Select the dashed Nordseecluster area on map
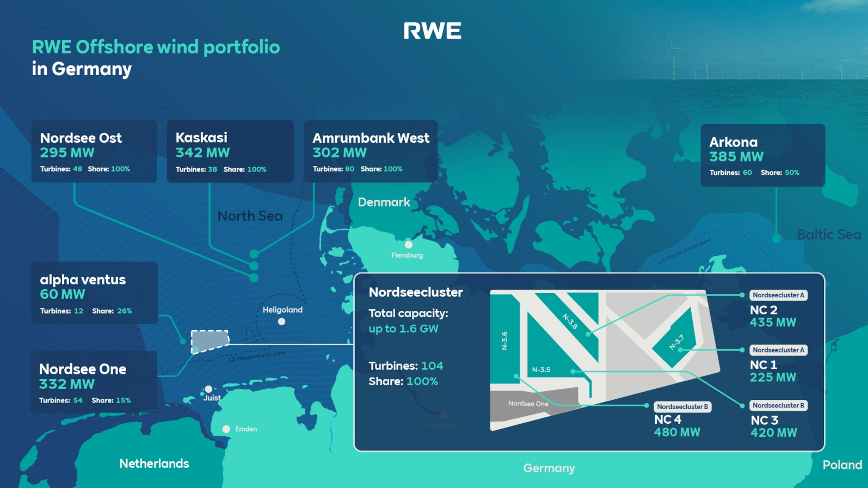 click(x=210, y=341)
